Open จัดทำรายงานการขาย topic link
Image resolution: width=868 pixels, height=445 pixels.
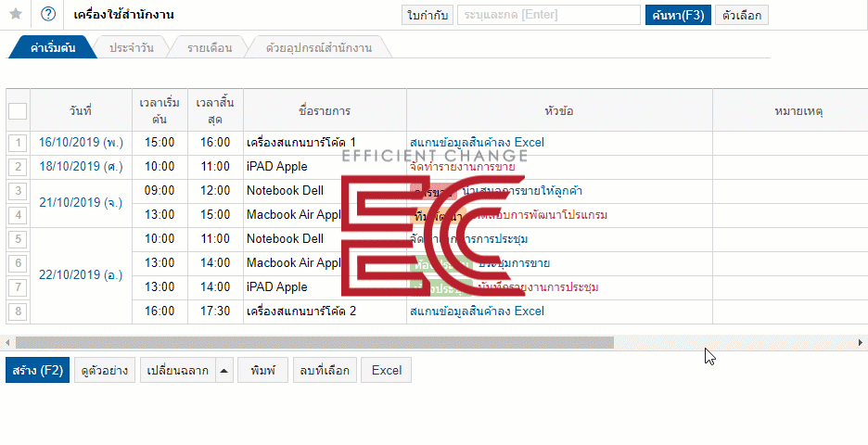462,167
